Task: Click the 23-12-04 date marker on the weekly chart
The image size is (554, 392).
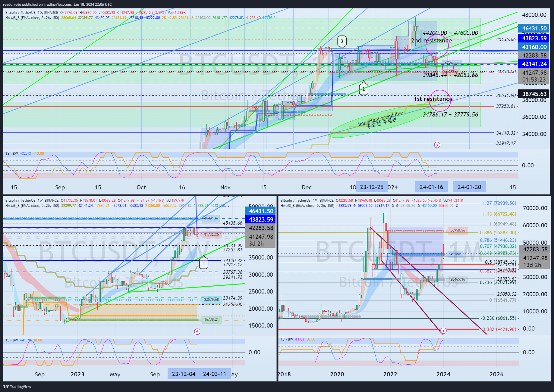Action: [184, 374]
